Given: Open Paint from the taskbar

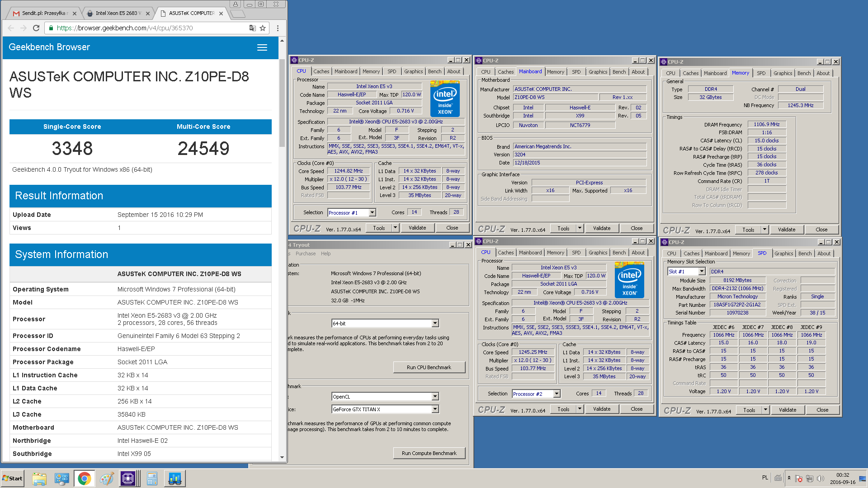Looking at the screenshot, I should pyautogui.click(x=107, y=479).
